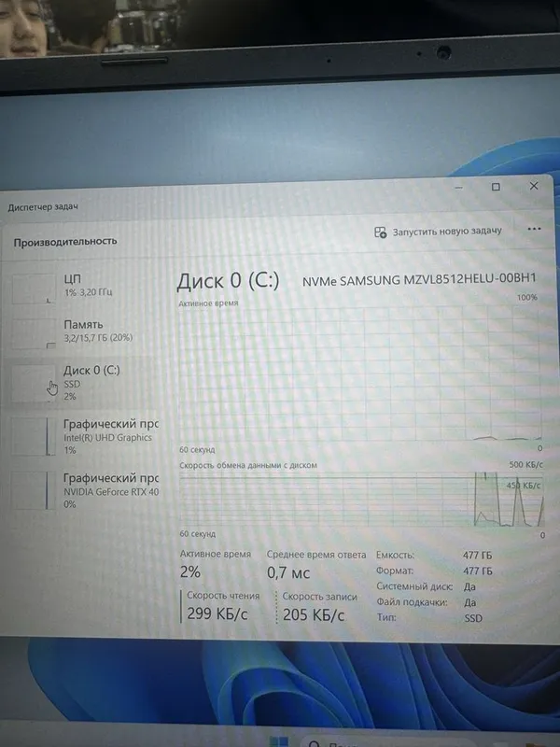Viewport: 560px width, 747px height.
Task: Click the SSD value beside Тип
Action: [x=473, y=618]
